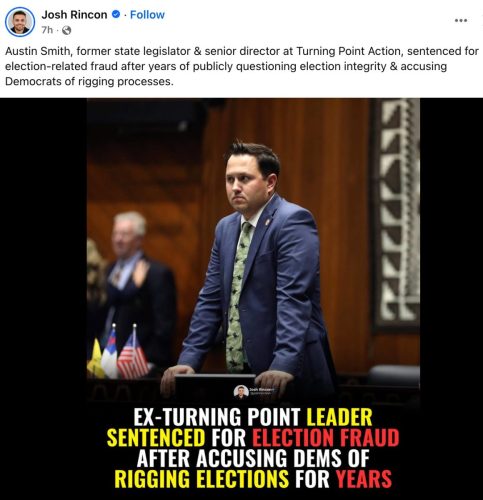Click the globe public privacy icon
The width and height of the screenshot is (483, 500).
pos(67,30)
